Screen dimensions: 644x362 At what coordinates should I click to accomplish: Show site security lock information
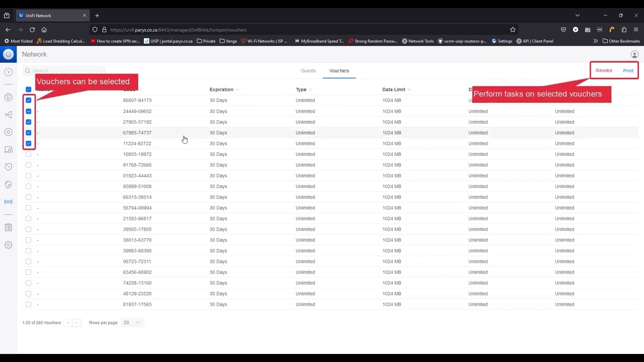click(104, 30)
